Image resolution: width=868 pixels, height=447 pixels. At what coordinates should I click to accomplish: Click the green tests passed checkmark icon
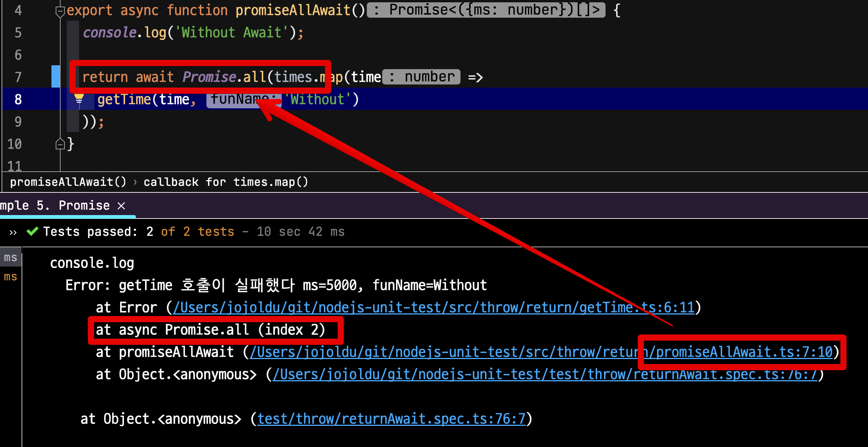pyautogui.click(x=33, y=231)
